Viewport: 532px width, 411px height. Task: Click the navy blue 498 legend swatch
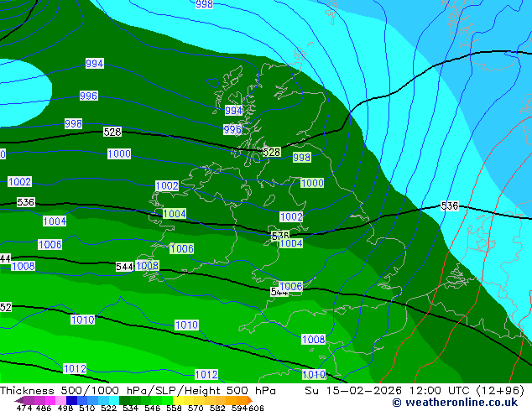(71, 400)
